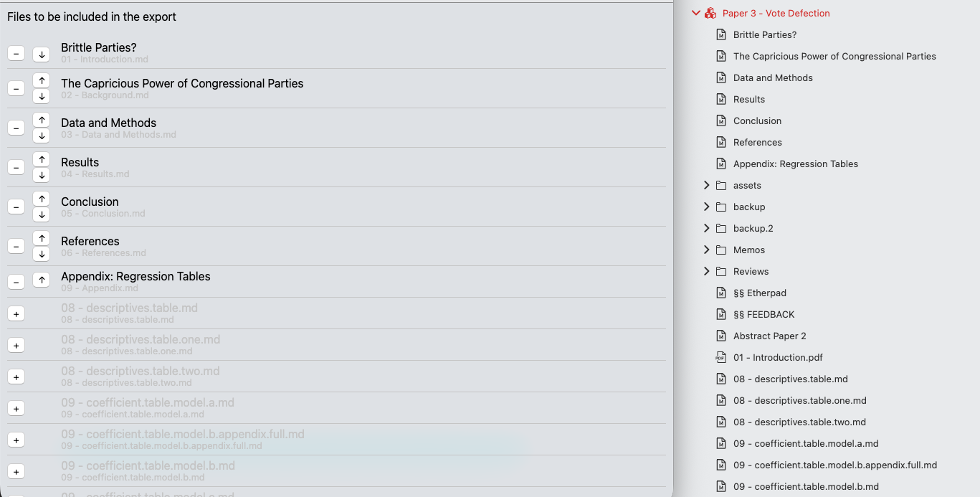Exclude "References" from the export
The image size is (980, 497).
point(16,245)
